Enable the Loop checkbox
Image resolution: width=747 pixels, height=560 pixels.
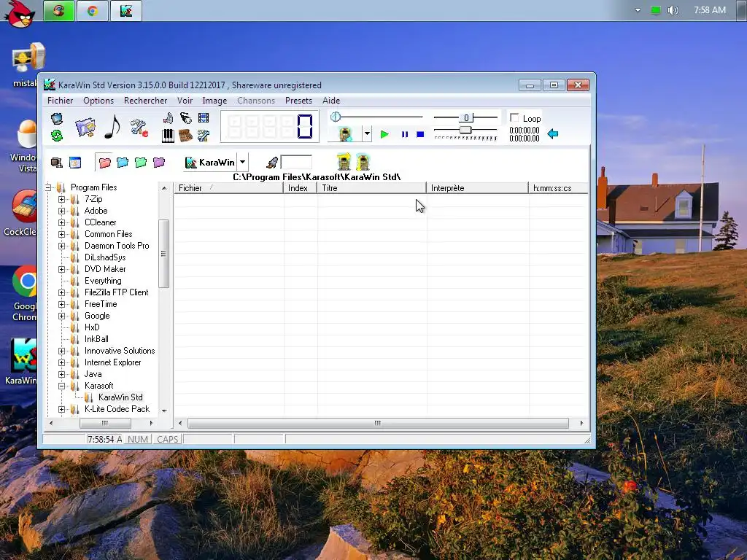(514, 117)
